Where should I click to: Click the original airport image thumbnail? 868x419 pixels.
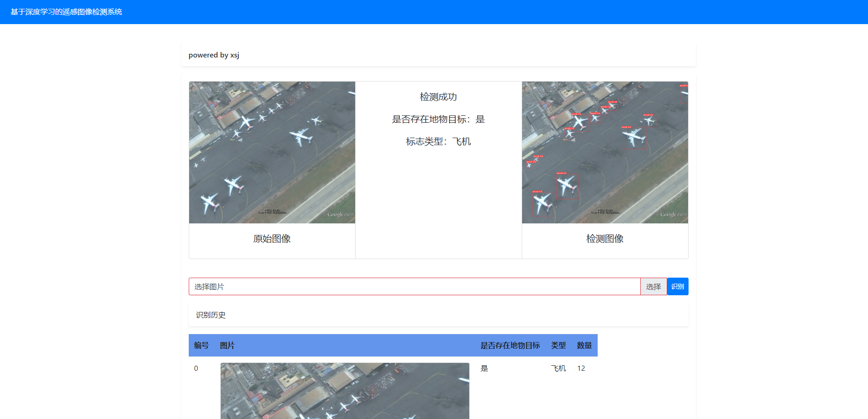tap(272, 152)
